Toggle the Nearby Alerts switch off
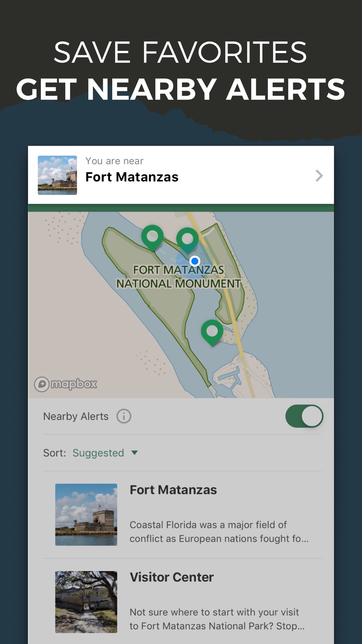 [304, 416]
